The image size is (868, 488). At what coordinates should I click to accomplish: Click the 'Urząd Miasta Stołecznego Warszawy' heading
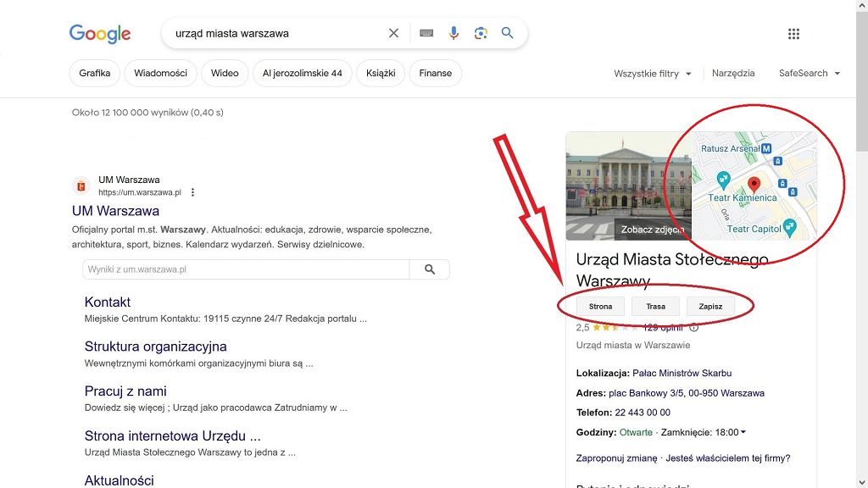click(672, 269)
